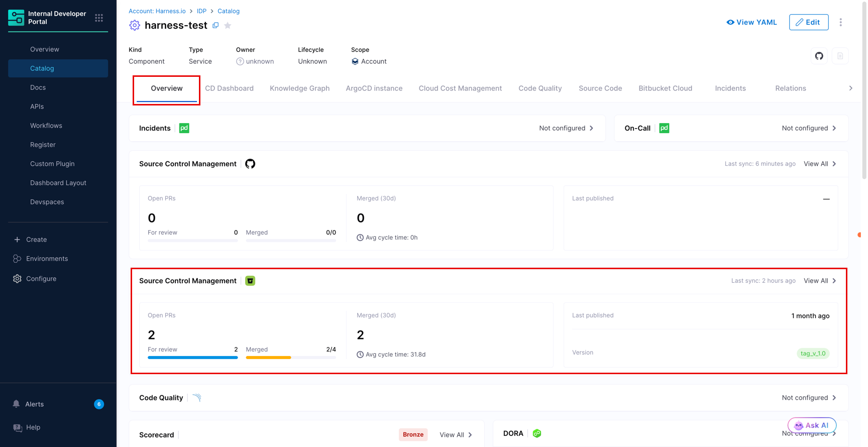Viewport: 868px width, 447px height.
Task: Click the pencil icon on Edit button
Action: [x=800, y=22]
